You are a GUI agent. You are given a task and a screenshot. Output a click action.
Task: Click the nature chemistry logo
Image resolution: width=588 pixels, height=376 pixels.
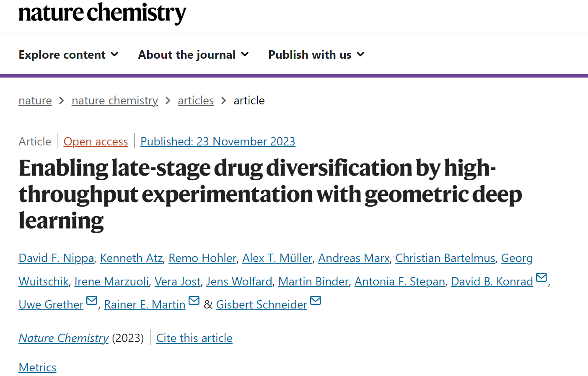tap(102, 13)
